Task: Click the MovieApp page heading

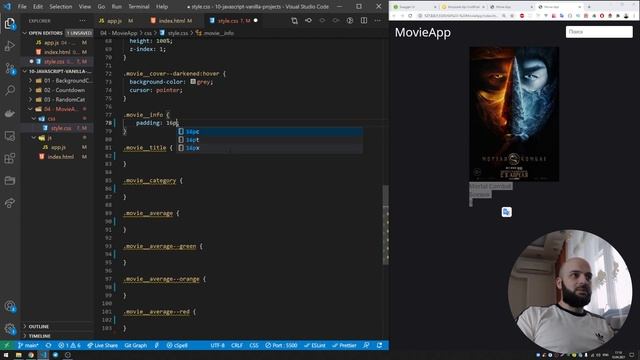Action: [422, 33]
